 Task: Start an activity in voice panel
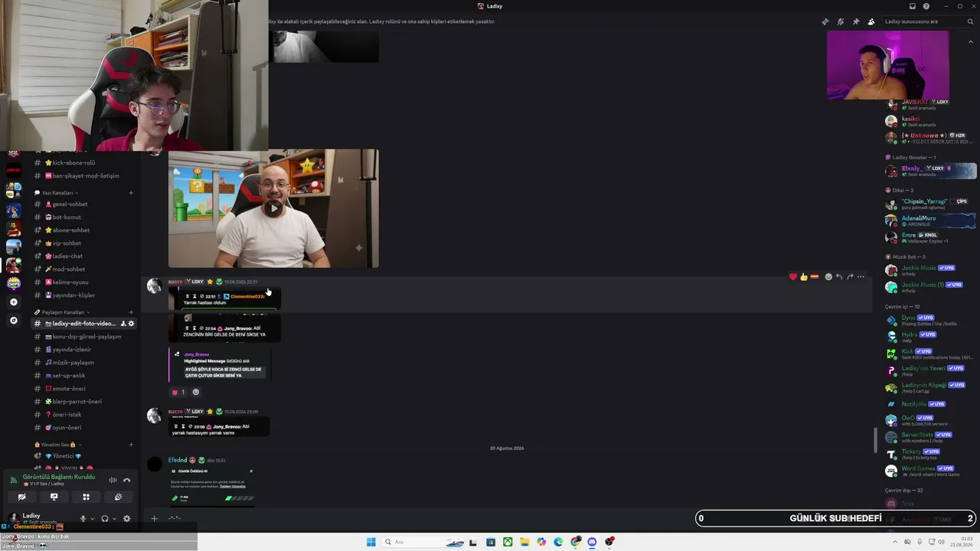click(x=86, y=497)
